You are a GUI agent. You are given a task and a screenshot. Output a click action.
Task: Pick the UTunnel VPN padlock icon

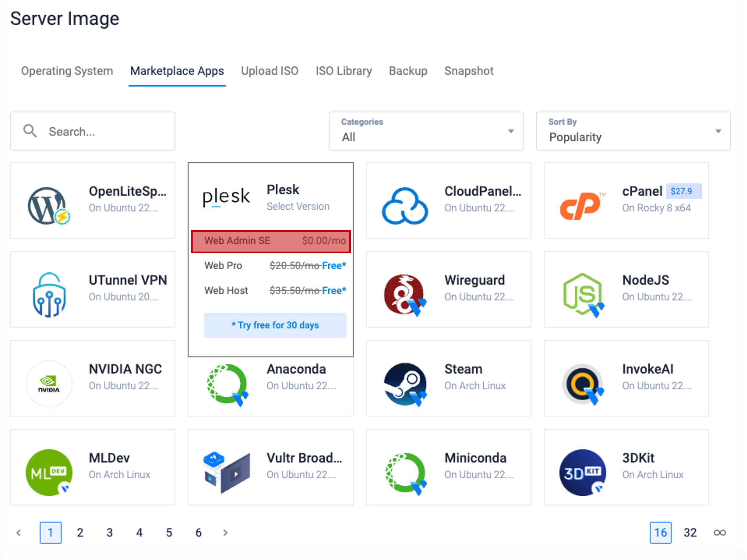coord(49,294)
